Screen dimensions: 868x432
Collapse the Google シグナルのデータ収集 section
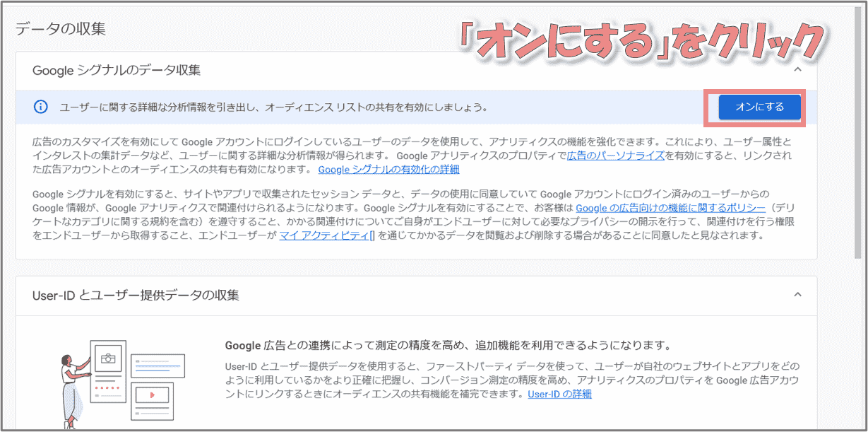[797, 70]
